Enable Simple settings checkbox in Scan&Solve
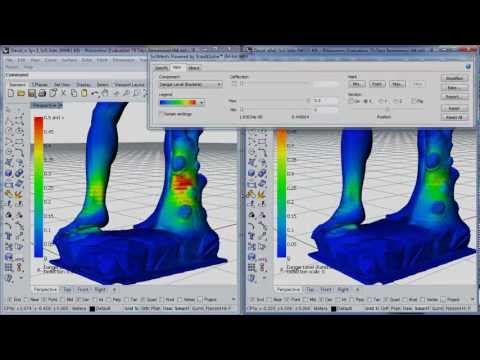Viewport: 480px width, 360px height. pos(162,114)
